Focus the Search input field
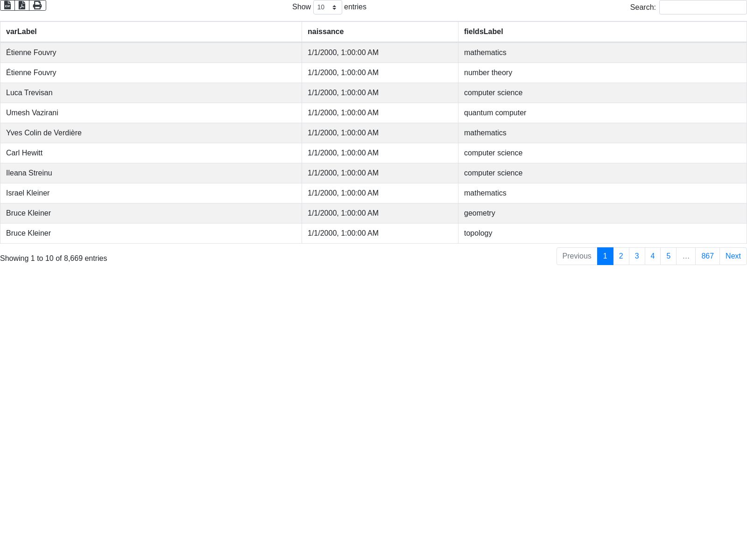This screenshot has width=747, height=560. (703, 7)
